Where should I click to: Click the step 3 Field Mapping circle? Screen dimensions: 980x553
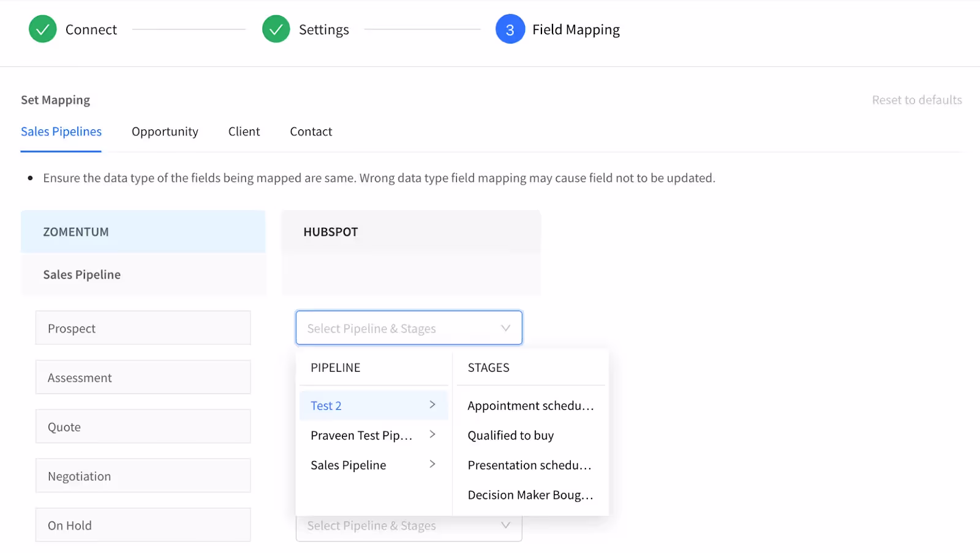click(510, 29)
